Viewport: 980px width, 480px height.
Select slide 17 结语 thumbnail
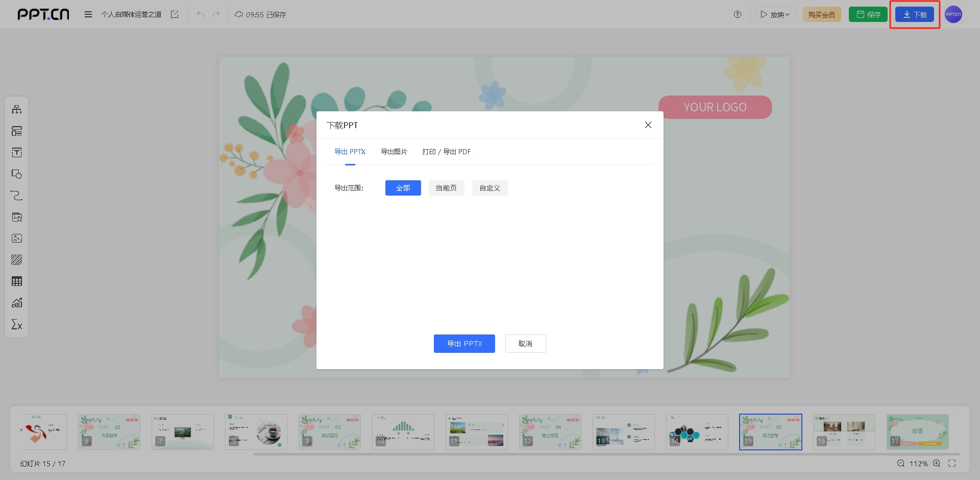coord(917,431)
